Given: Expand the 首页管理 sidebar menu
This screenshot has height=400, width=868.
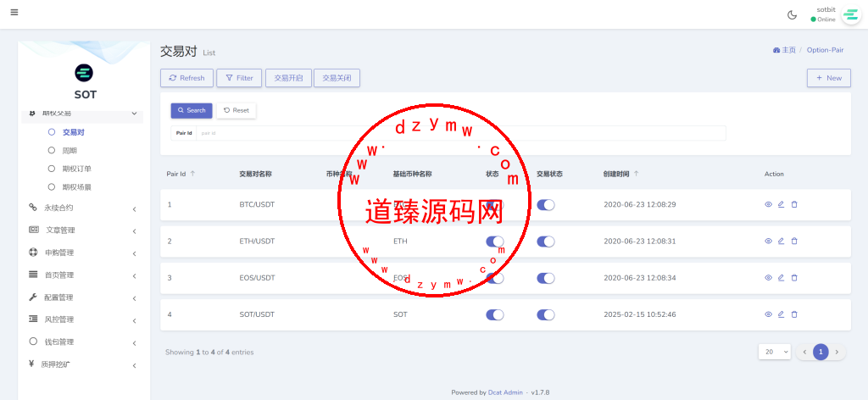Looking at the screenshot, I should [82, 275].
